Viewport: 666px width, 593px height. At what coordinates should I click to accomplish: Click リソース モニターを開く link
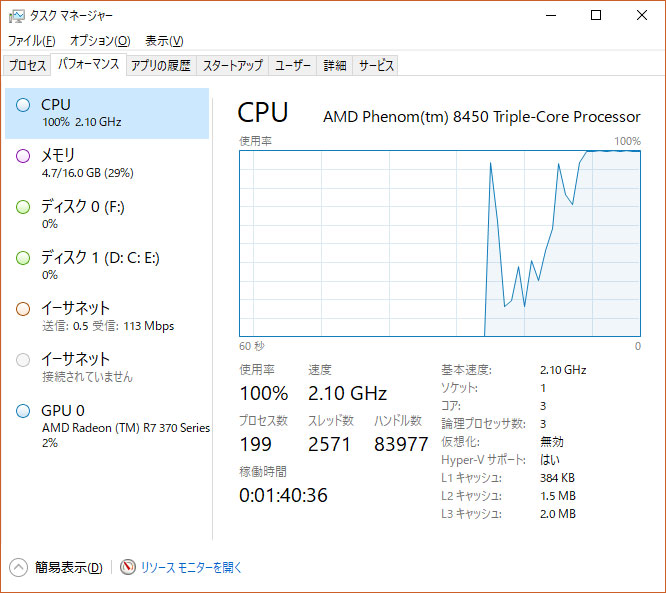[191, 567]
